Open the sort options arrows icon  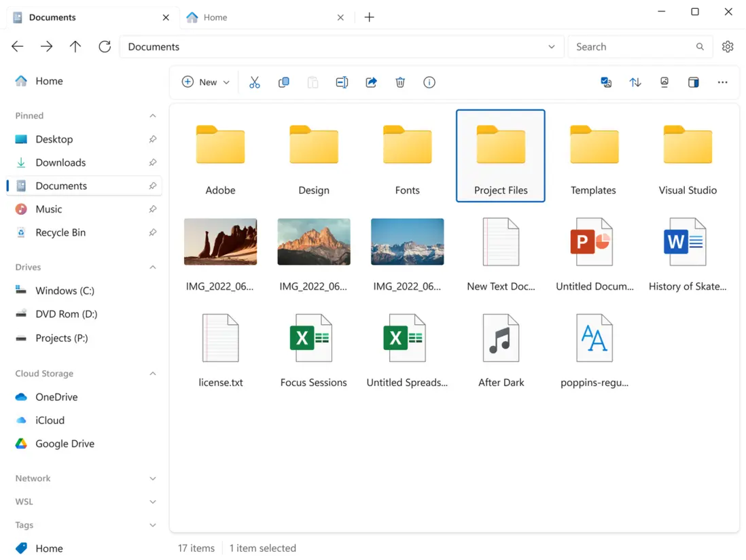click(635, 82)
